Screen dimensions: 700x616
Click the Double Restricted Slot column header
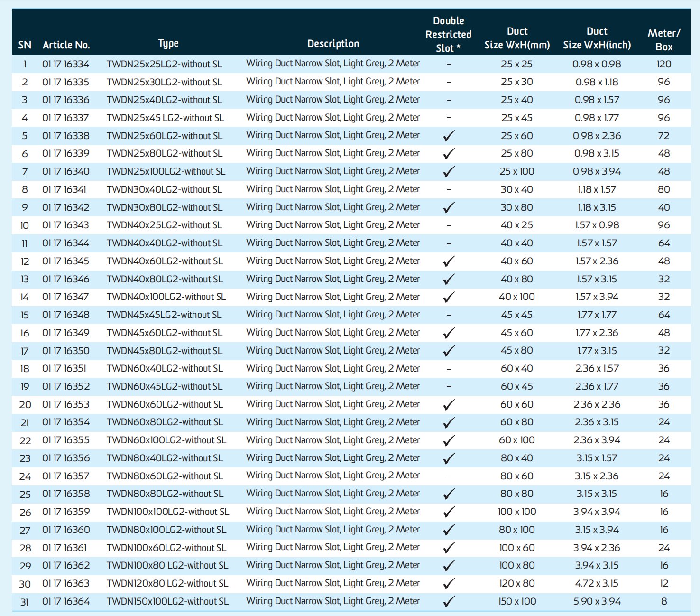coord(448,35)
